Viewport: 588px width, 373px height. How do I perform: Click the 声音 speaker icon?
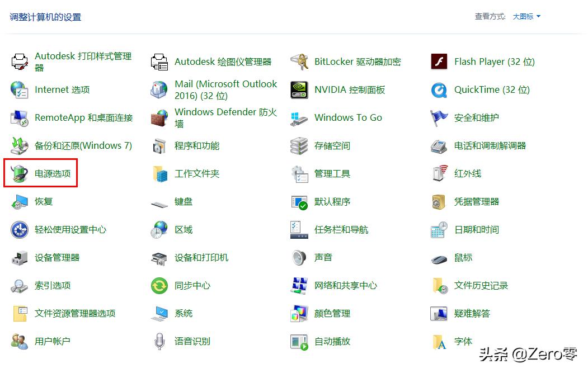point(299,258)
